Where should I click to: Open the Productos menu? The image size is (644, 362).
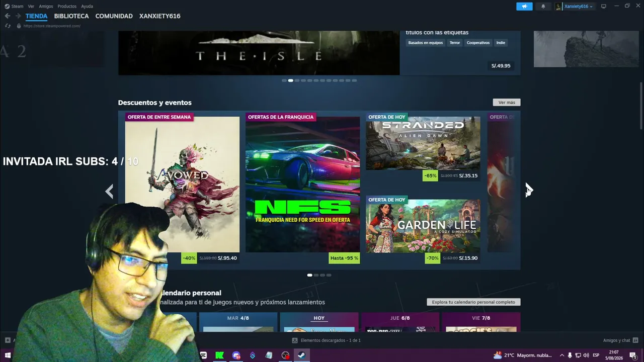coord(67,6)
